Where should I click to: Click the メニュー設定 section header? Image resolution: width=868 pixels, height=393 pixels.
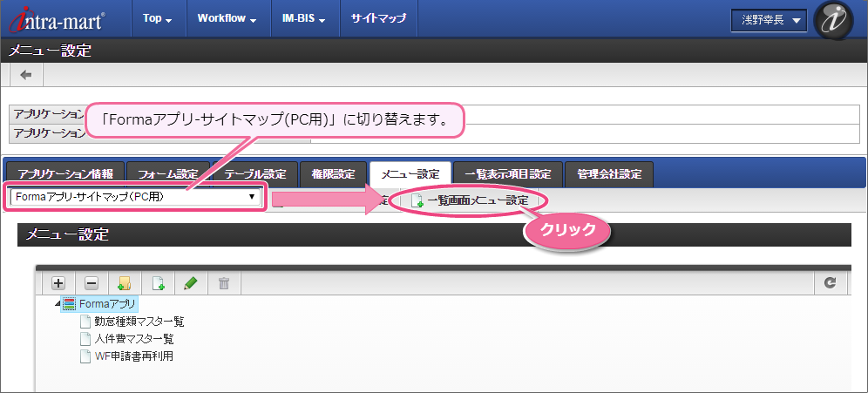tap(434, 234)
